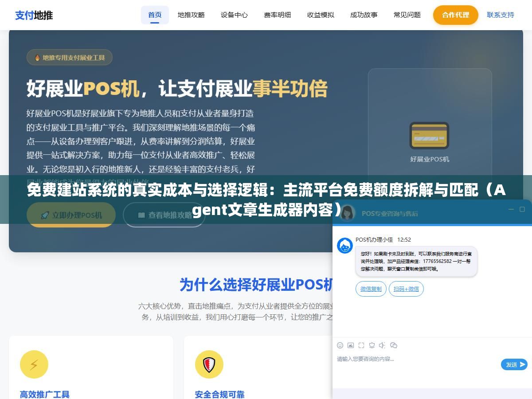Open 常见问题 in navigation
Image resolution: width=532 pixels, height=399 pixels.
tap(407, 15)
